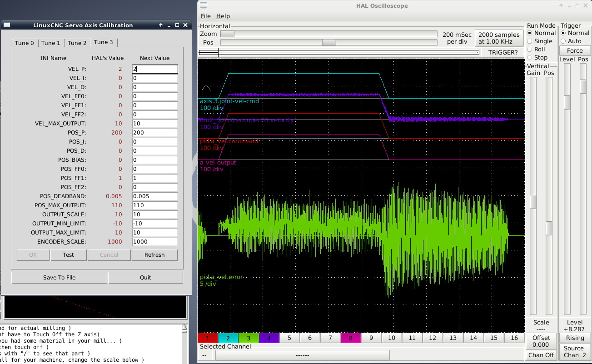Click the a-vel-output trace label

point(218,163)
